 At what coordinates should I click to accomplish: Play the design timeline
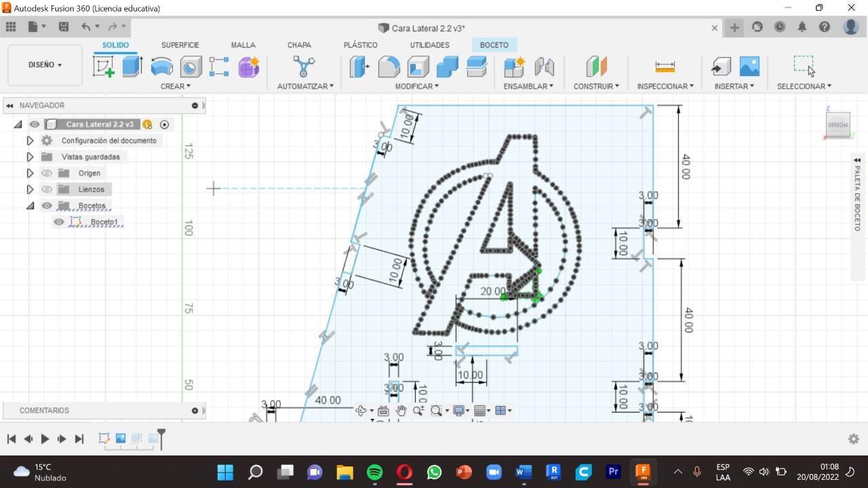click(45, 439)
